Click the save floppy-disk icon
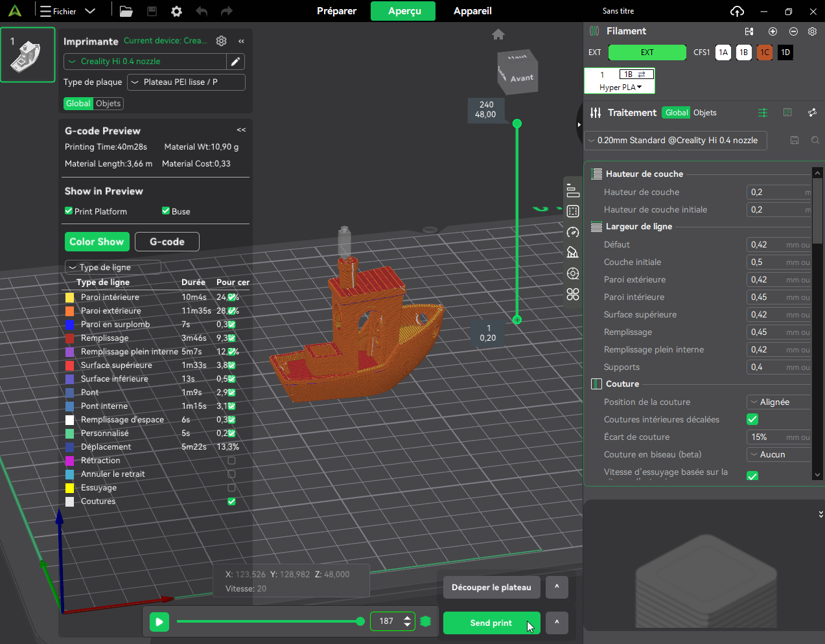 [x=152, y=11]
